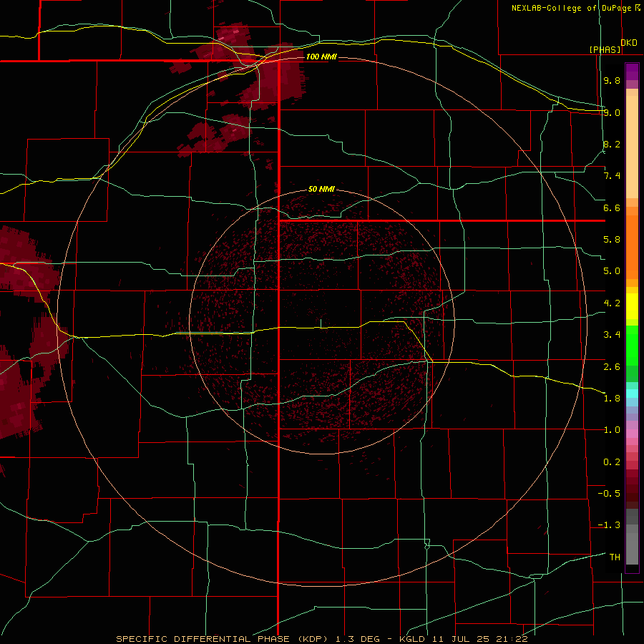Click the 7.4 scale value

(612, 176)
